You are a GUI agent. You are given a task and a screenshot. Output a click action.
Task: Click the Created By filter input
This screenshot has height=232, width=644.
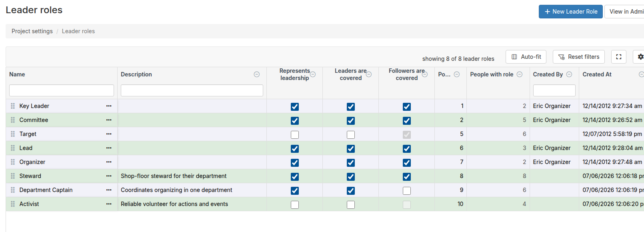[554, 90]
